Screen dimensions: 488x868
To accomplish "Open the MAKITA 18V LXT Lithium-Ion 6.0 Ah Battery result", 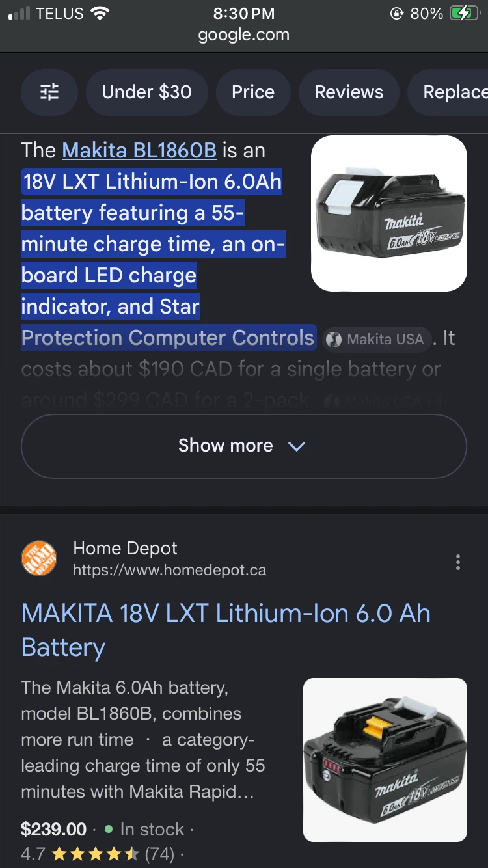I will (x=226, y=631).
